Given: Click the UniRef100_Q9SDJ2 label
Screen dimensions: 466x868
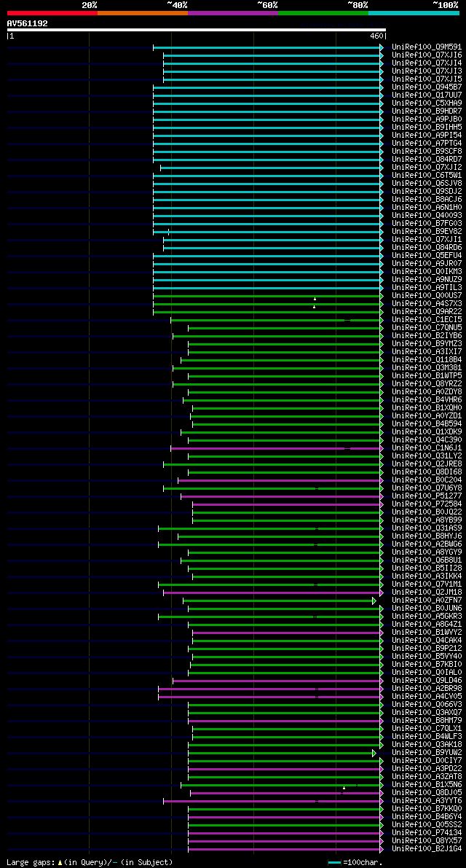Looking at the screenshot, I should [x=427, y=192].
